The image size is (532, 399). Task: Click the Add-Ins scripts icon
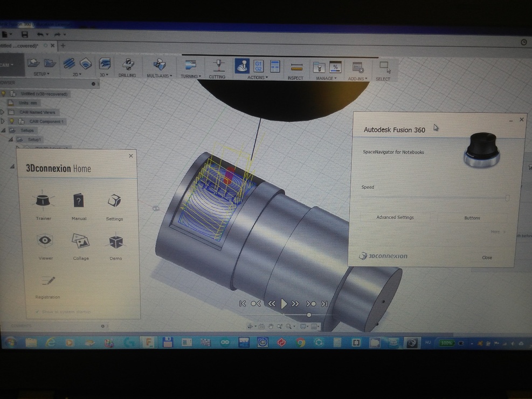pyautogui.click(x=358, y=67)
